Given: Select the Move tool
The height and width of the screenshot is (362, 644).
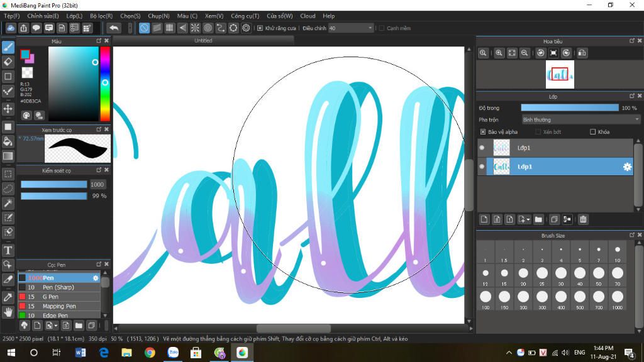Looking at the screenshot, I should click(x=8, y=109).
